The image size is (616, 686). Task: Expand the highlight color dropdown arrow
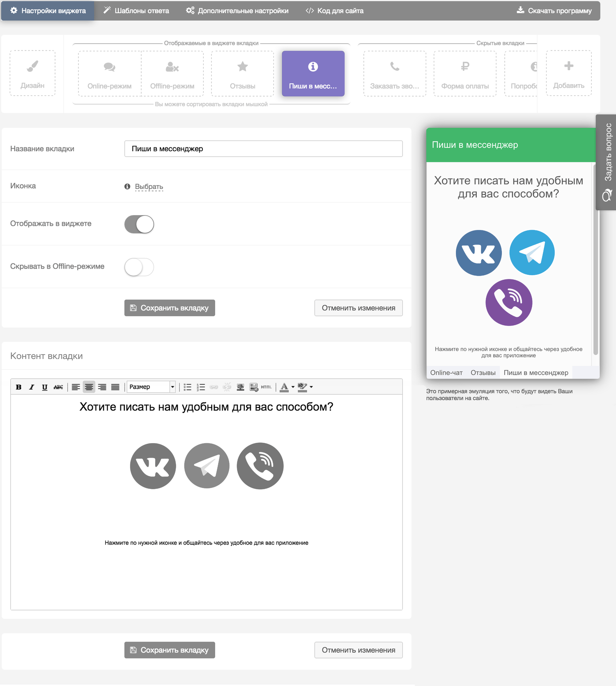(x=311, y=387)
